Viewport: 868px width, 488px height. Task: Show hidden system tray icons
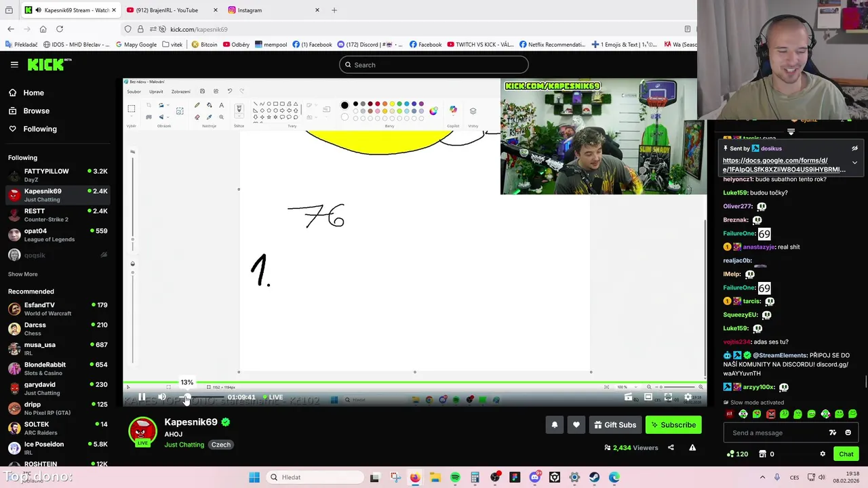coord(762,477)
